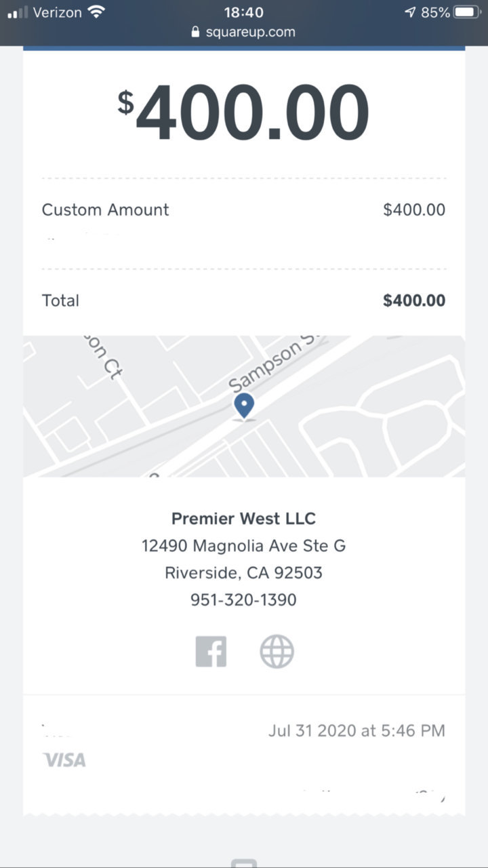
Task: Tap the Riverside, CA 92503 line
Action: (x=243, y=573)
